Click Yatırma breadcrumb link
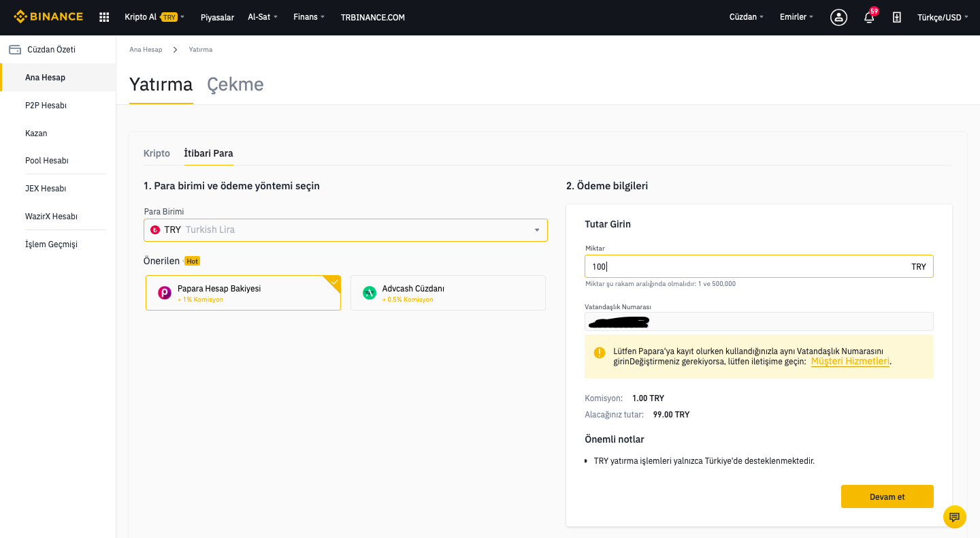980x538 pixels. click(x=201, y=50)
